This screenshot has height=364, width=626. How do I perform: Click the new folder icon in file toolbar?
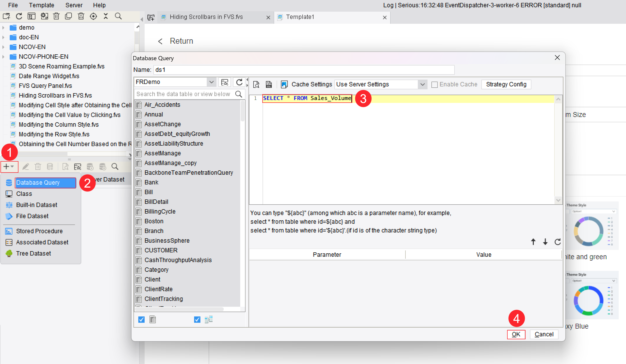(x=7, y=17)
